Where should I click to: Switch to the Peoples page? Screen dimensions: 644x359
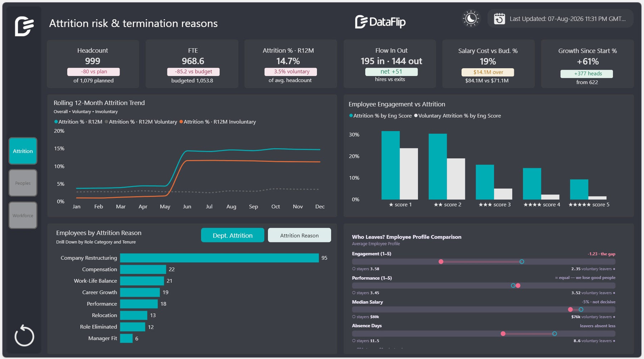23,183
